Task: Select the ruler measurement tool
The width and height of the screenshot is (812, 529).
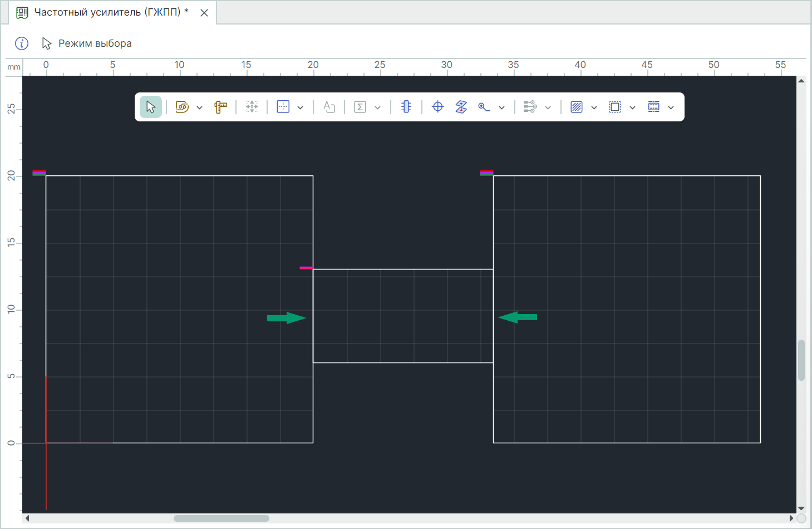Action: tap(220, 107)
